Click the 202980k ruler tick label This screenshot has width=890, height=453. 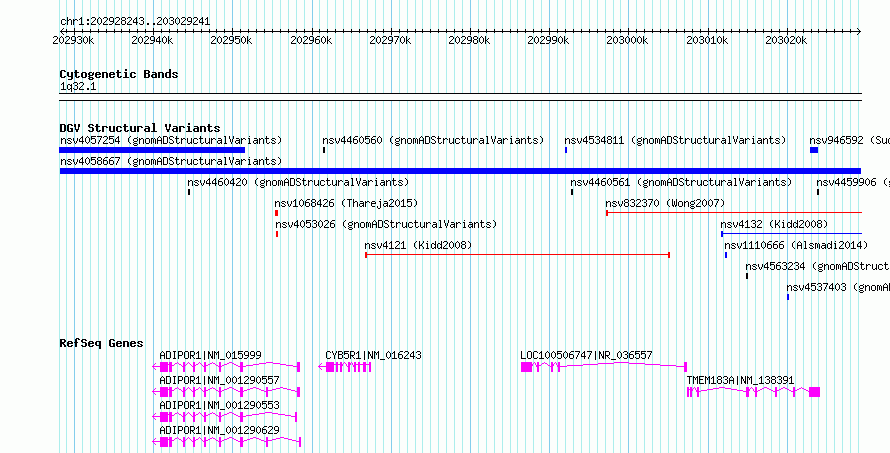pyautogui.click(x=469, y=40)
